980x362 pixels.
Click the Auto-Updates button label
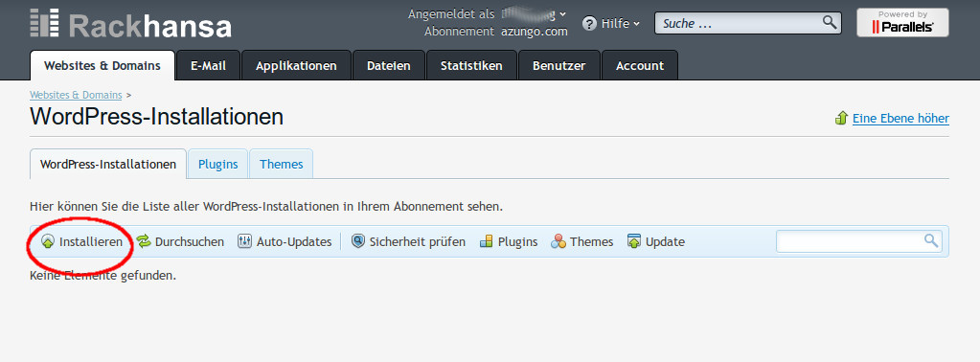(x=294, y=241)
